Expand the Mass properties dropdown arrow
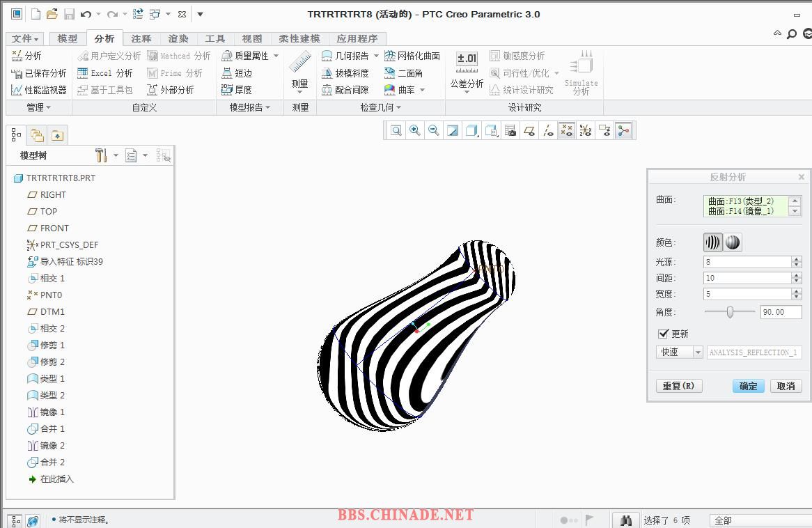Viewport: 812px width, 528px height. tap(276, 56)
